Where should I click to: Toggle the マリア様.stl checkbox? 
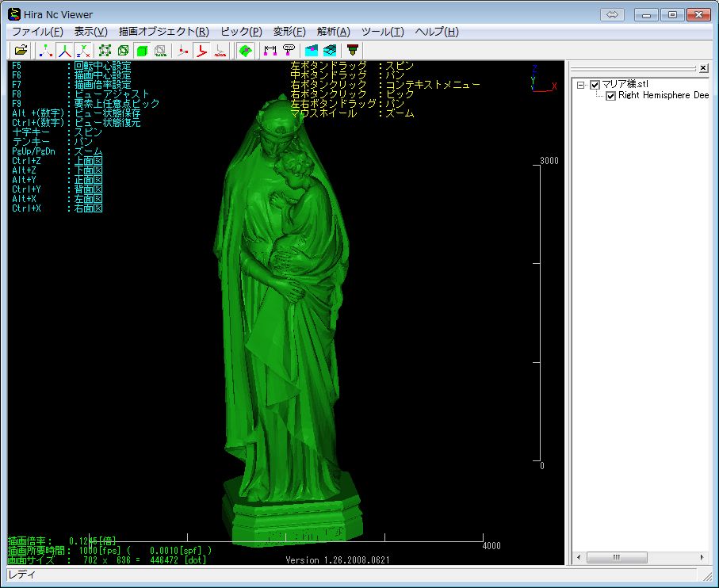[595, 85]
